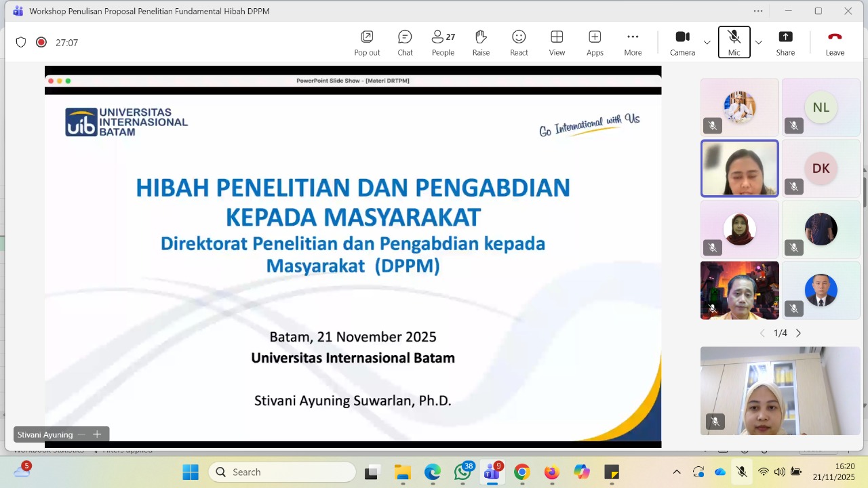Open the React emoji picker
Screen dimensions: 868x488
(519, 43)
